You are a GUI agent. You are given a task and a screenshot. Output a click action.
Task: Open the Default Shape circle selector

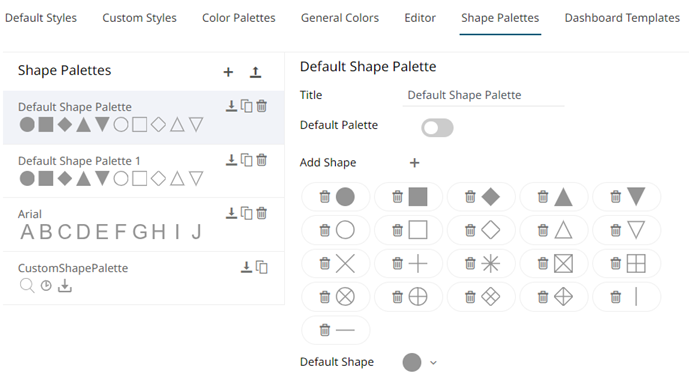click(x=412, y=362)
